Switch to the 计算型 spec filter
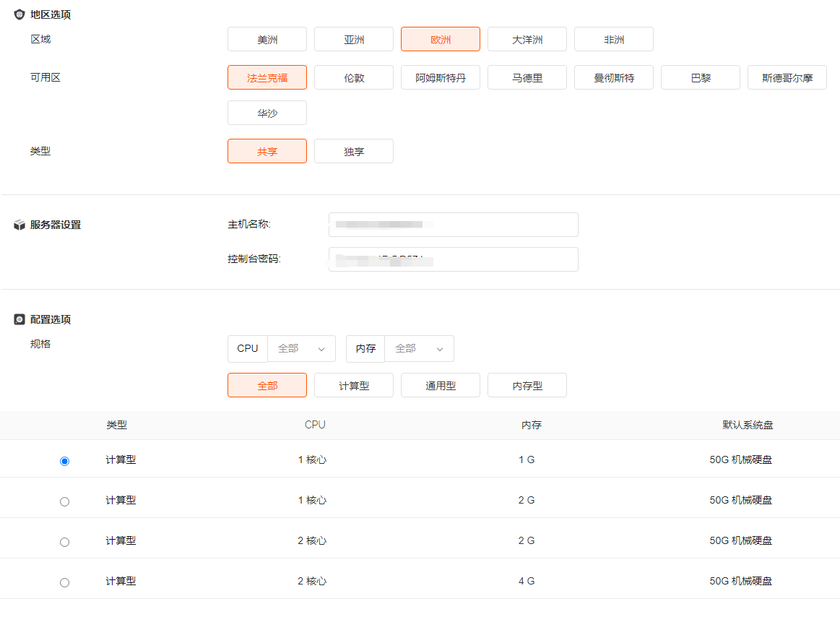Image resolution: width=840 pixels, height=617 pixels. [x=354, y=386]
